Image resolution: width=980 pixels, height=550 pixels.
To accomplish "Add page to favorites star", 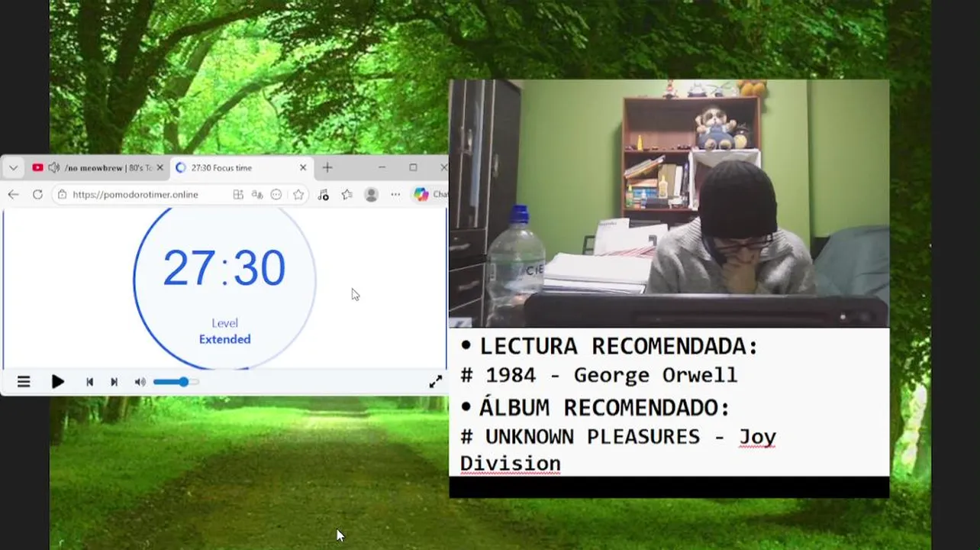I will pos(298,195).
